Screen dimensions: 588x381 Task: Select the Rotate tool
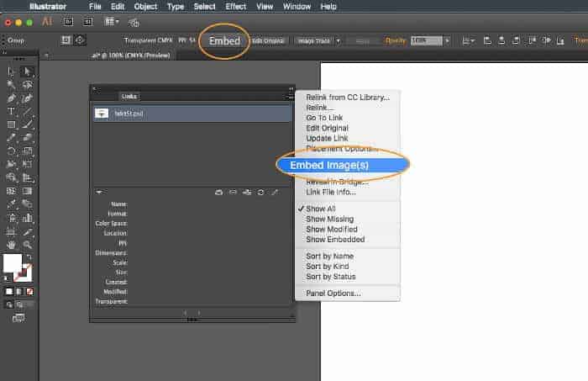(11, 151)
